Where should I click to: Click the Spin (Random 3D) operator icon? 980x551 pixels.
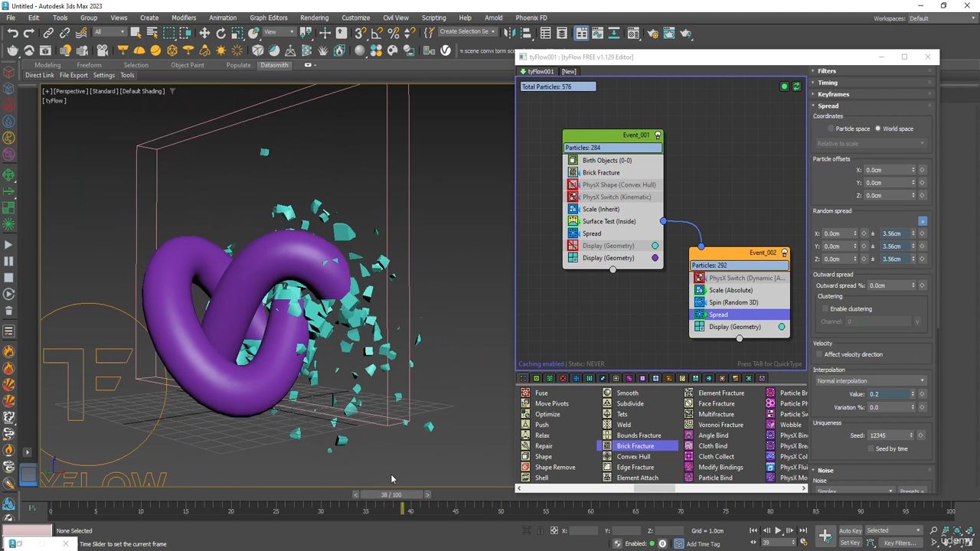pyautogui.click(x=699, y=302)
